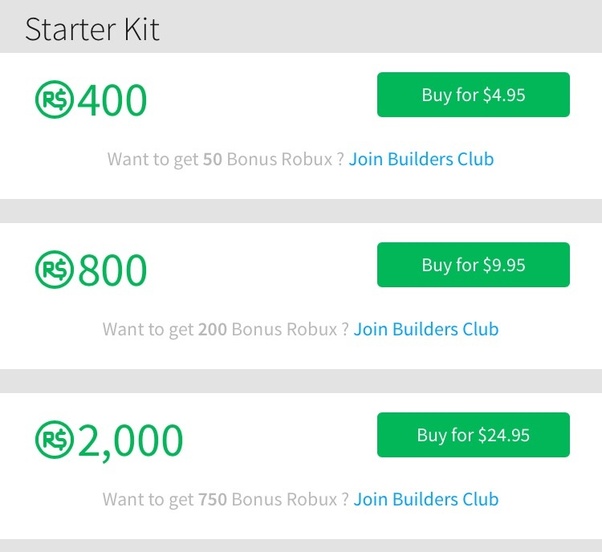Click the Robux icon beside 400
This screenshot has width=602, height=552.
click(54, 99)
